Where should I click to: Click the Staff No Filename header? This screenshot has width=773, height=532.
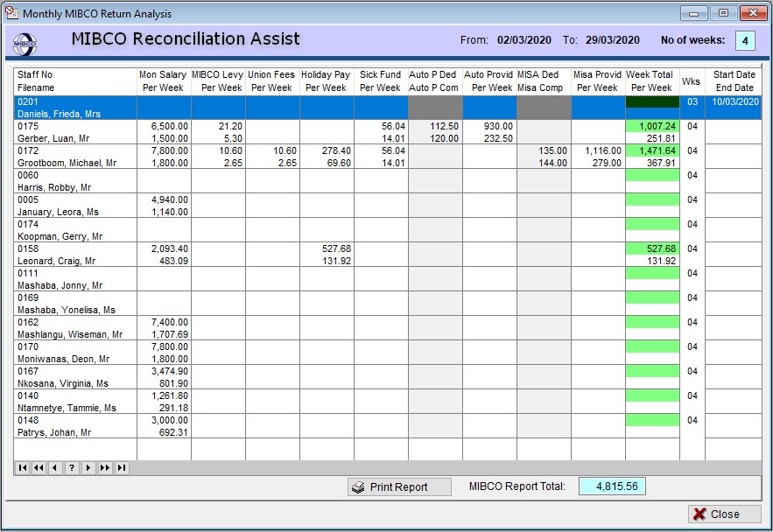(75, 81)
